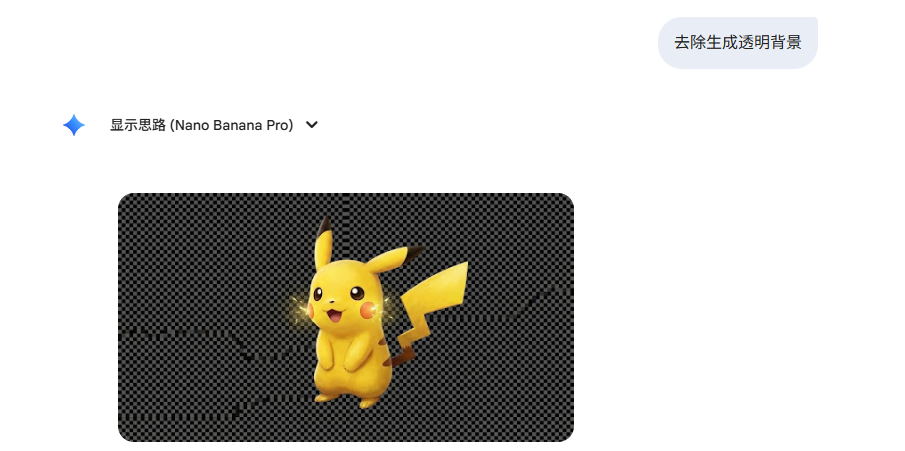Open the 显示思路 (Nano Banana Pro) label
905x451 pixels.
201,125
